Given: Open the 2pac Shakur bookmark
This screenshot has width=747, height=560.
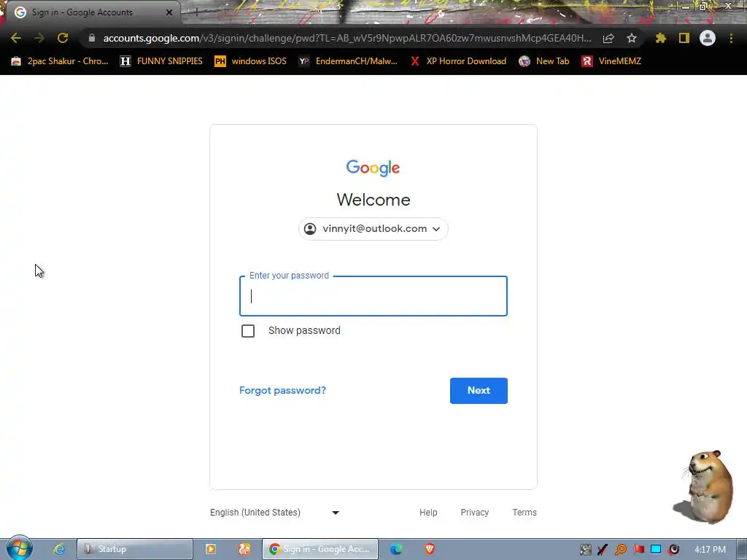Looking at the screenshot, I should (60, 61).
